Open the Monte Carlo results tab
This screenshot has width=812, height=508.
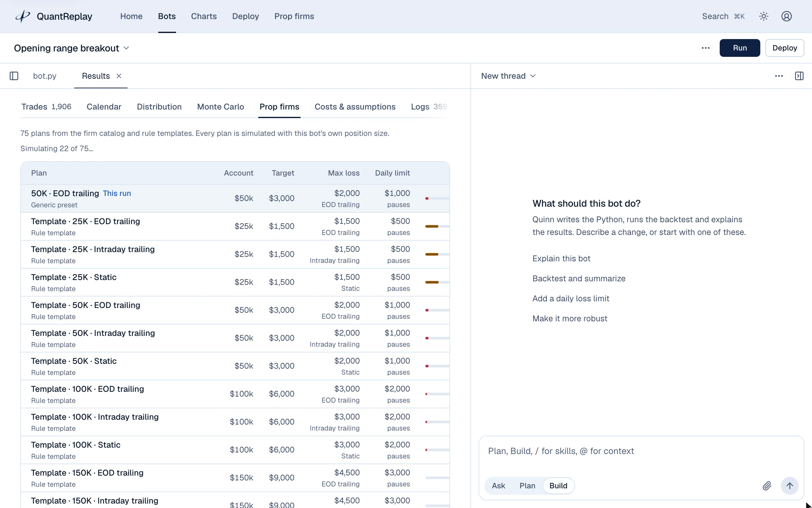[x=220, y=106]
